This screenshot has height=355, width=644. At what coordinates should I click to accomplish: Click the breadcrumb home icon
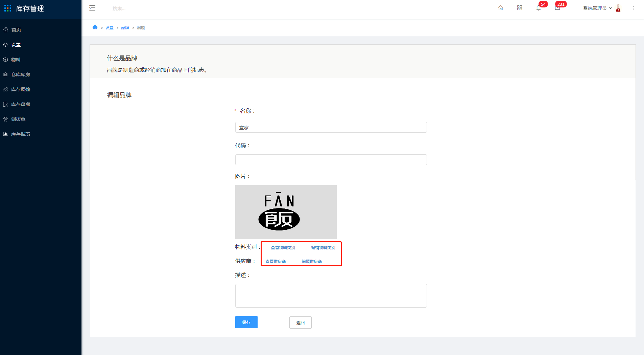coord(95,27)
